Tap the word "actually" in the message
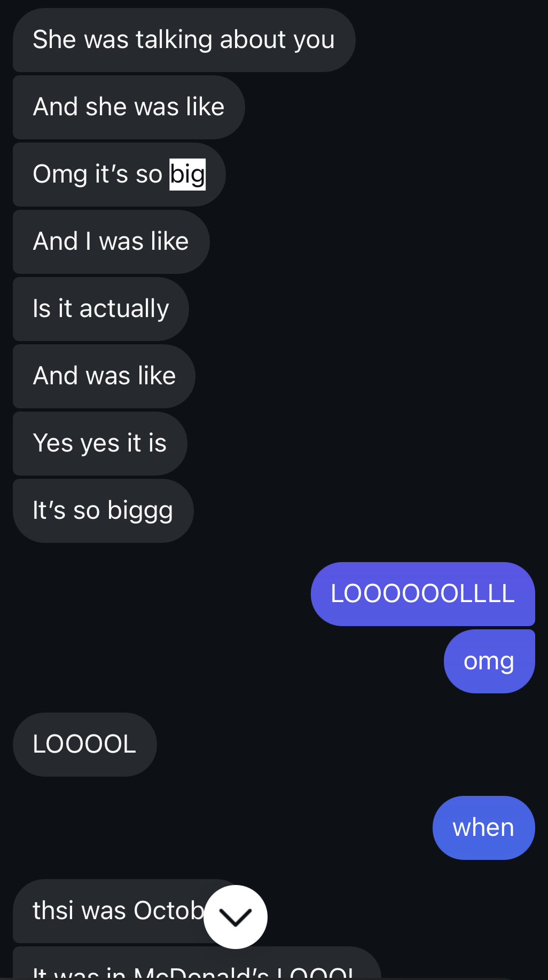 (124, 309)
